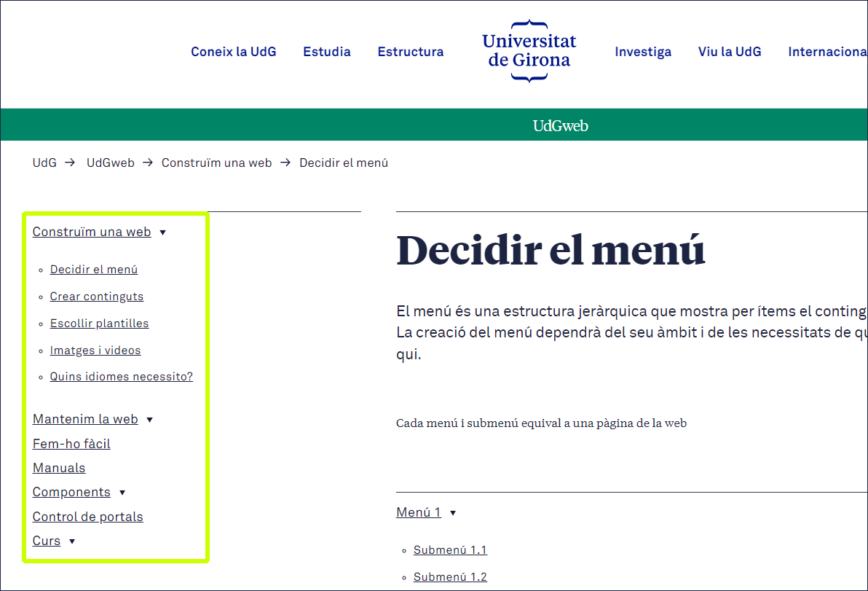Select Viu la UdG in navigation
The width and height of the screenshot is (868, 591).
[730, 52]
